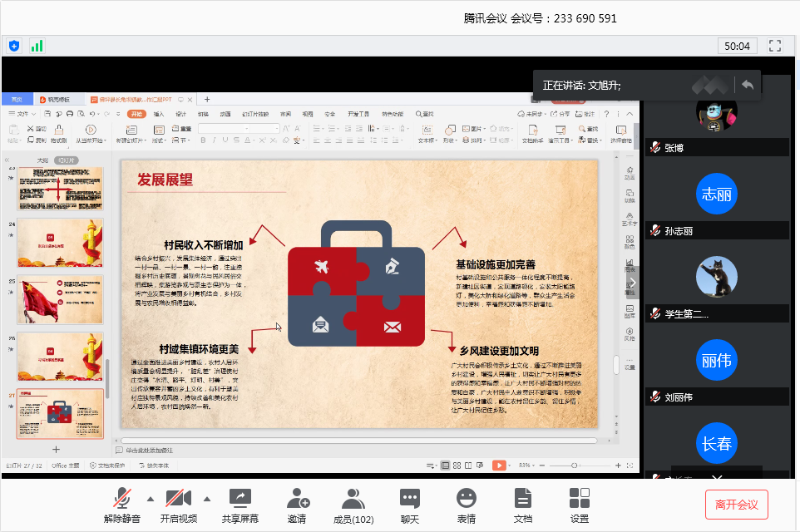
Task: Open the emoji reactions icon
Action: tap(466, 499)
